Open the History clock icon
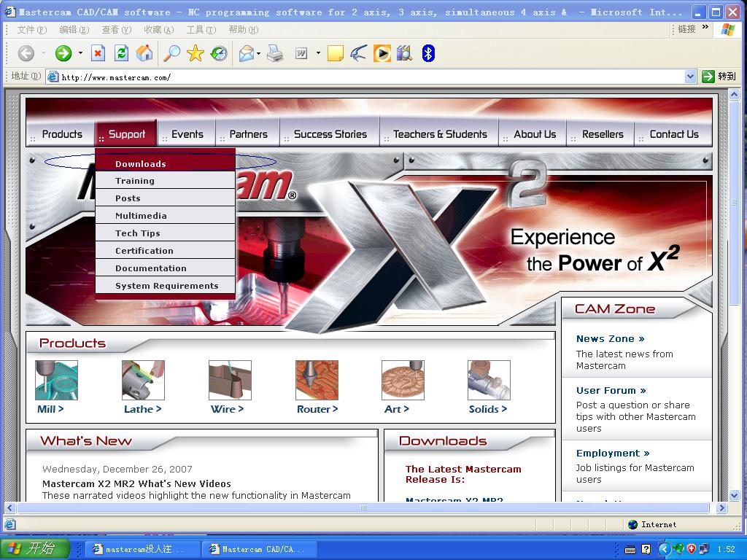 [219, 53]
